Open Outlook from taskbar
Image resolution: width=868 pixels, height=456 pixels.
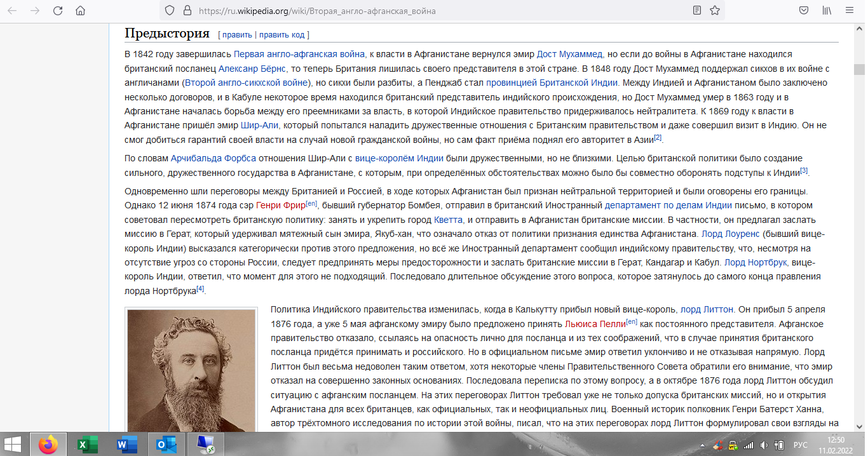click(166, 445)
